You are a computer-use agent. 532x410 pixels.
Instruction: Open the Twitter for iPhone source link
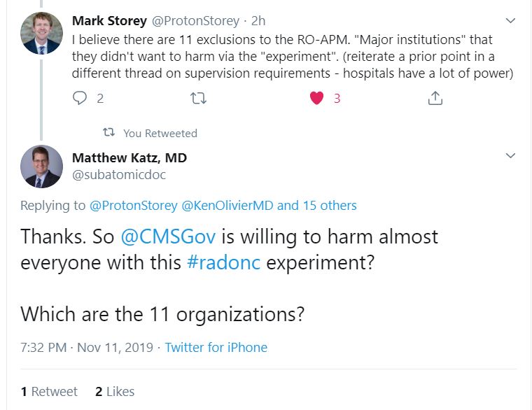coord(216,347)
